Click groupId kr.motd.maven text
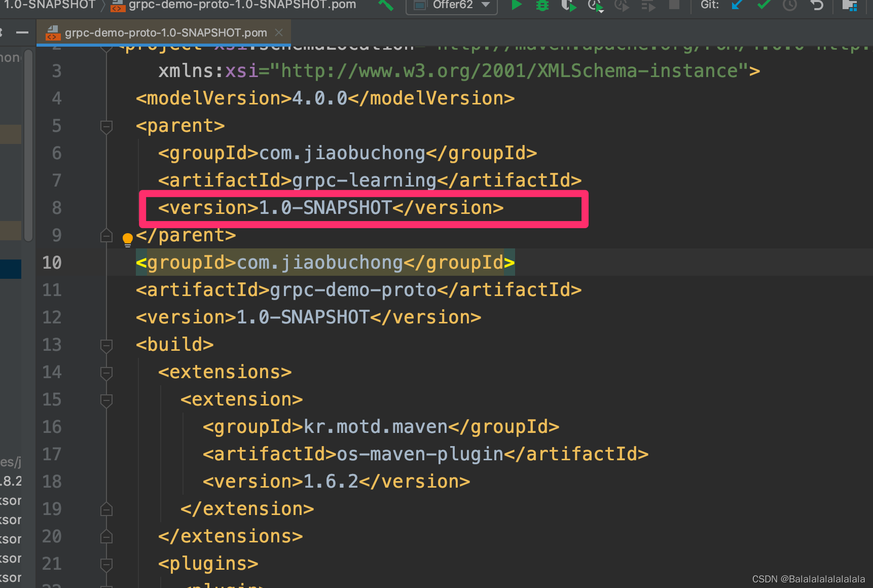Viewport: 873px width, 588px height. pos(375,427)
